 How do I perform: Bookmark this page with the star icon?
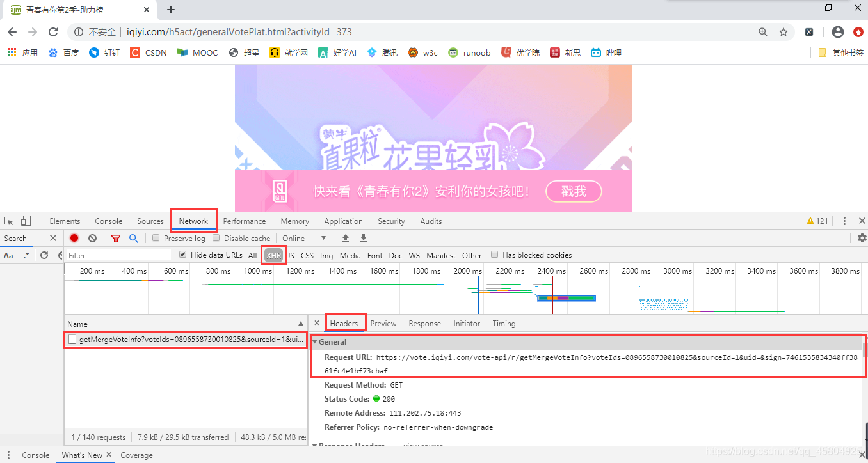click(783, 32)
